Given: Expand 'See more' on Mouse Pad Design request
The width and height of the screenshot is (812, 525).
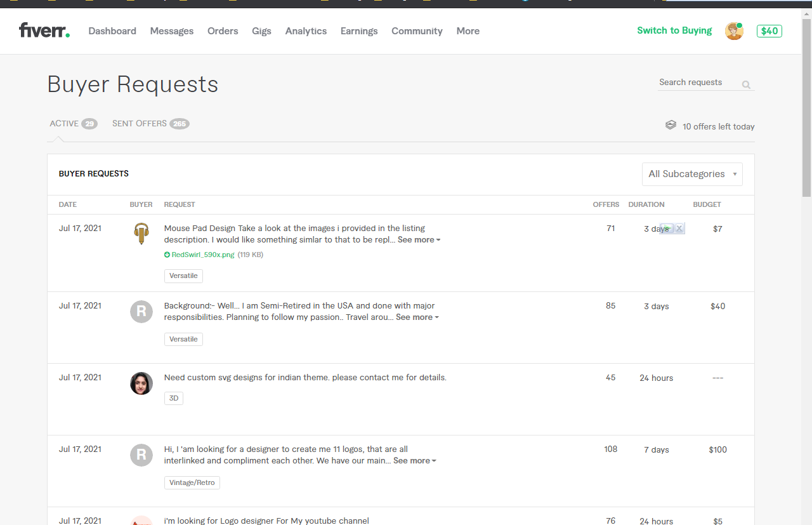Looking at the screenshot, I should (419, 240).
